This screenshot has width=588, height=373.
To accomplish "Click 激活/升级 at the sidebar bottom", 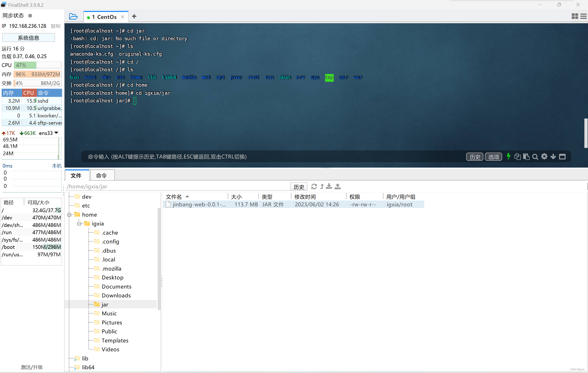I will (x=32, y=367).
